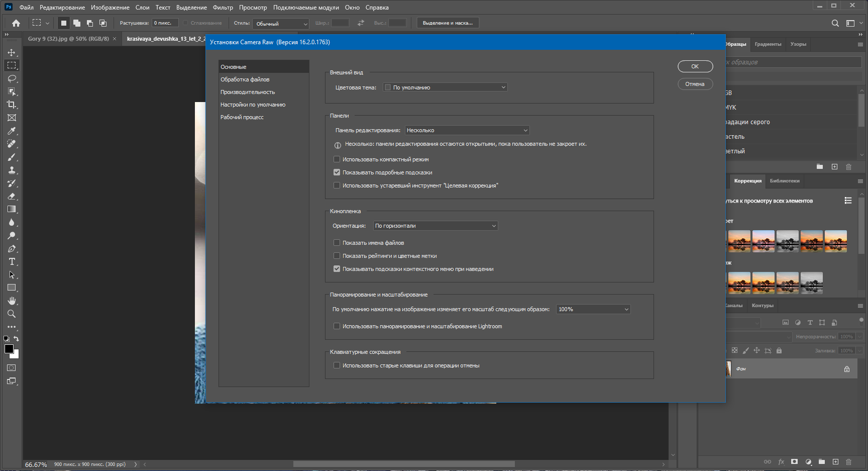868x471 pixels.
Task: Check Использовать старые клавиши для отмены
Action: [337, 365]
